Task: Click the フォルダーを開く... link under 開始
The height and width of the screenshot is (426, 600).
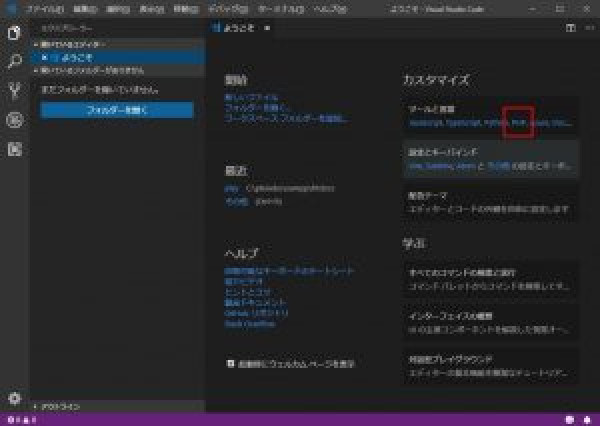Action: [x=256, y=108]
